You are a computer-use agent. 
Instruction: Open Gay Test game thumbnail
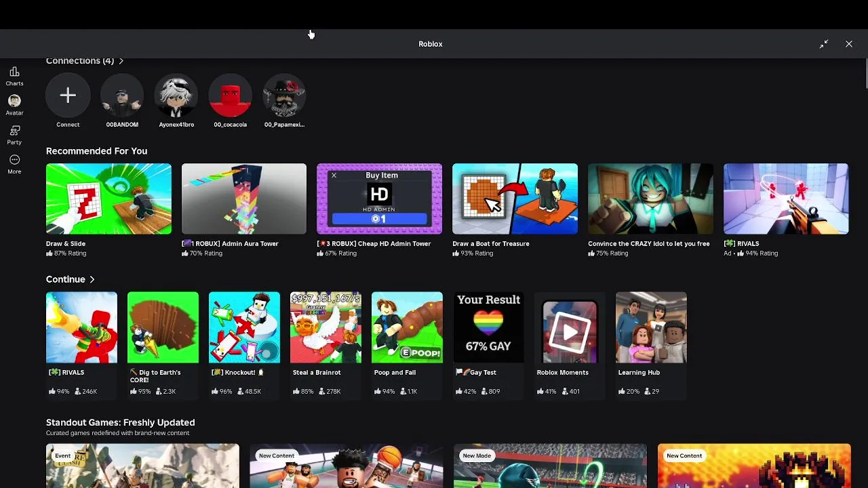(488, 327)
